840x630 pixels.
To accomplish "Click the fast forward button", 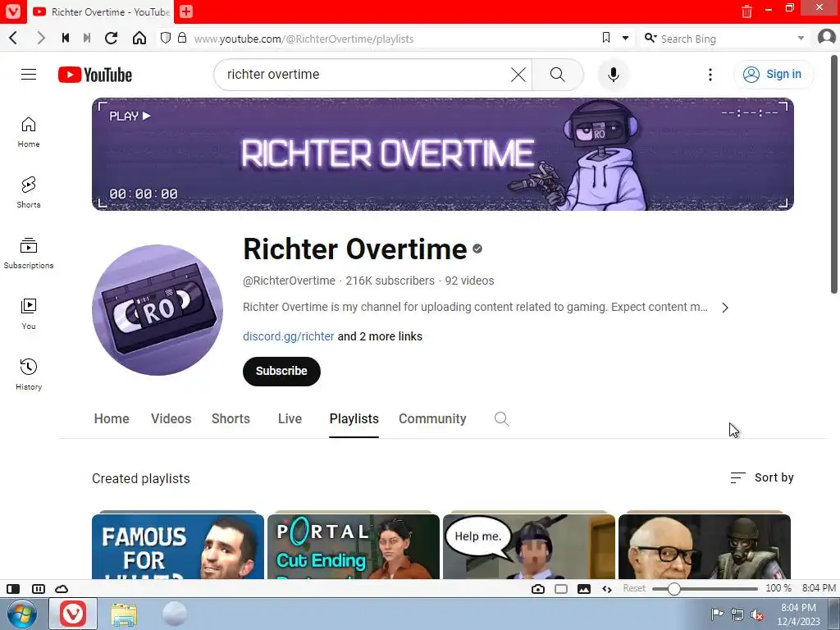I will tap(87, 38).
